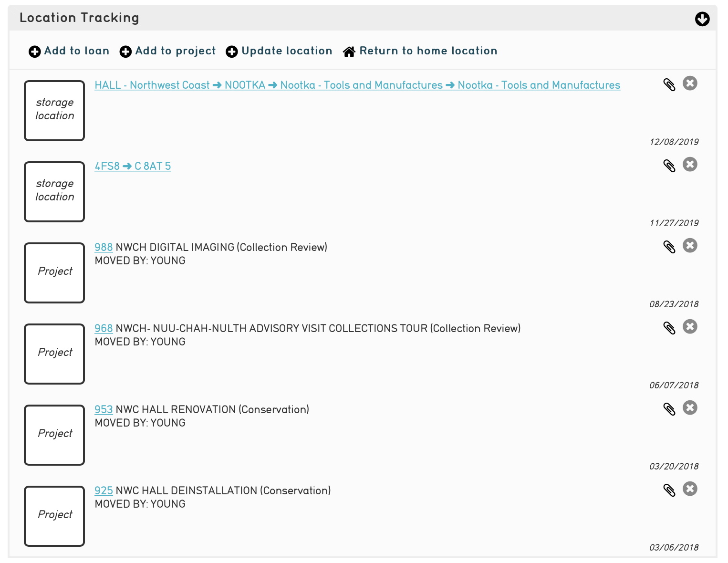Open the 4FS8 C 8AT 5 storage link

point(133,167)
